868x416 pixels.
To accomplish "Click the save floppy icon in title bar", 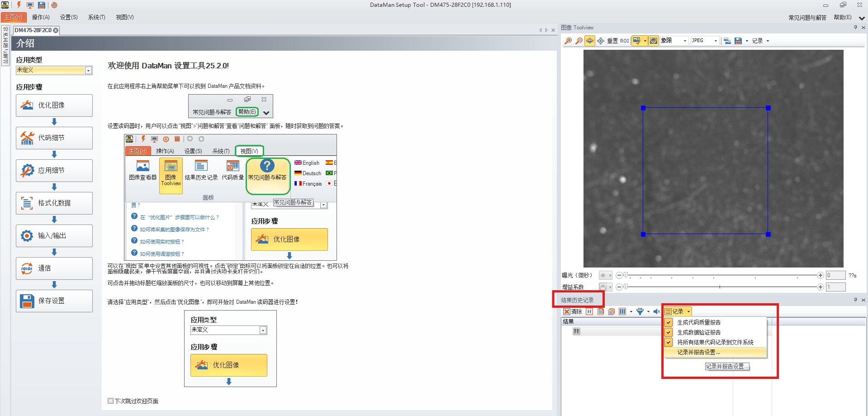I will [x=42, y=5].
